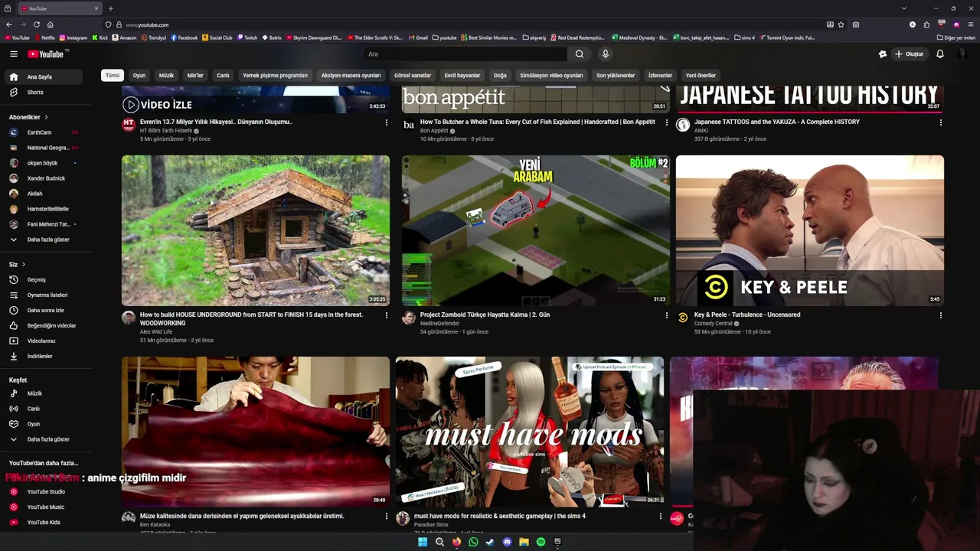The width and height of the screenshot is (980, 551).
Task: Open the YouTube hamburger guide menu
Action: 13,54
